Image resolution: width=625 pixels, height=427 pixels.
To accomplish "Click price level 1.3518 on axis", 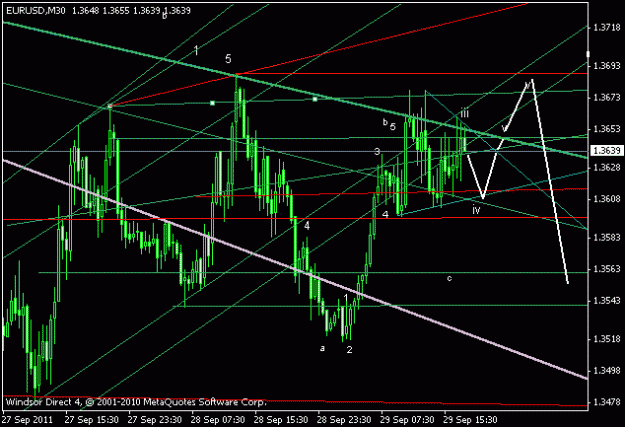I will (x=607, y=339).
